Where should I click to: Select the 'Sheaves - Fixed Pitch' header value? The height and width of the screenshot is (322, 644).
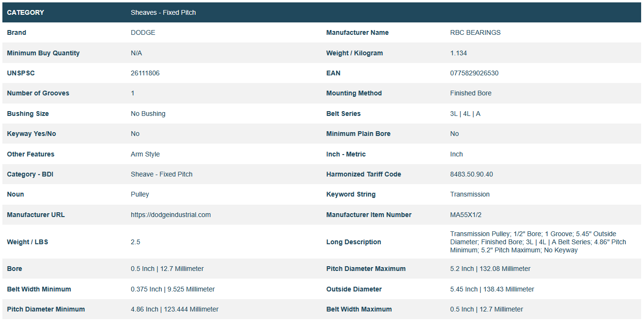click(x=163, y=12)
